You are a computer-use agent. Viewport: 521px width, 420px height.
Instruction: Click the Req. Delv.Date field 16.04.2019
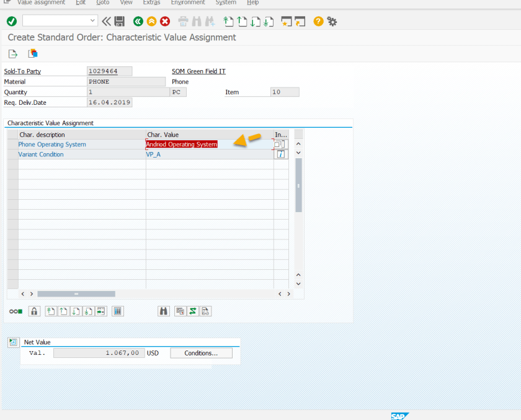109,102
